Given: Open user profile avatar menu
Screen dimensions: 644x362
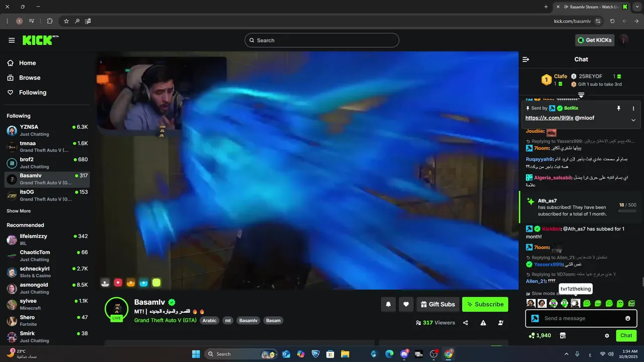Looking at the screenshot, I should [x=624, y=40].
